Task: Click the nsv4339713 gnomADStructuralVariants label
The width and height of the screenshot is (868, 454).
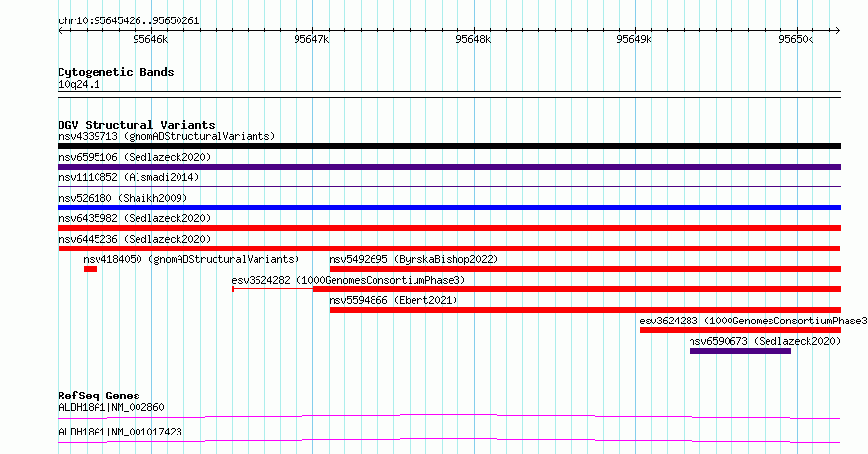Action: (x=167, y=136)
